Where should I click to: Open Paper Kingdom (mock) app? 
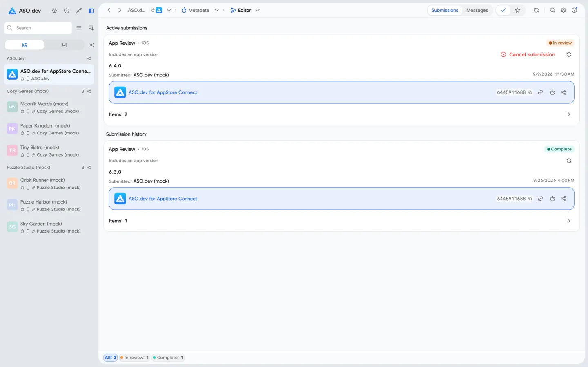(49, 129)
